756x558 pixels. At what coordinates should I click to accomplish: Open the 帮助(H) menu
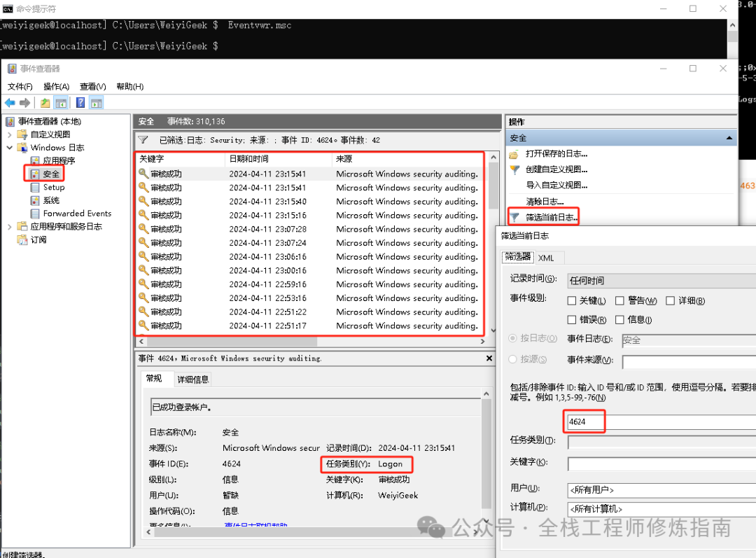(x=129, y=87)
